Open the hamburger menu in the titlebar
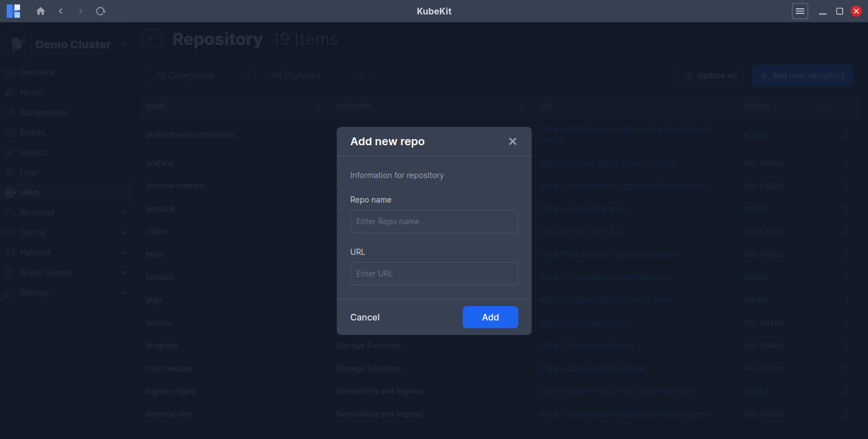Viewport: 868px width, 439px height. 800,11
